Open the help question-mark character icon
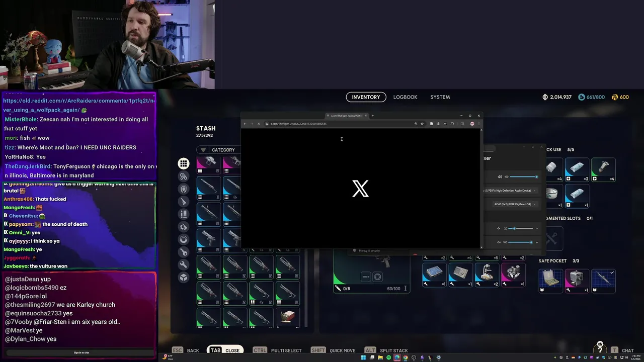 (x=600, y=347)
